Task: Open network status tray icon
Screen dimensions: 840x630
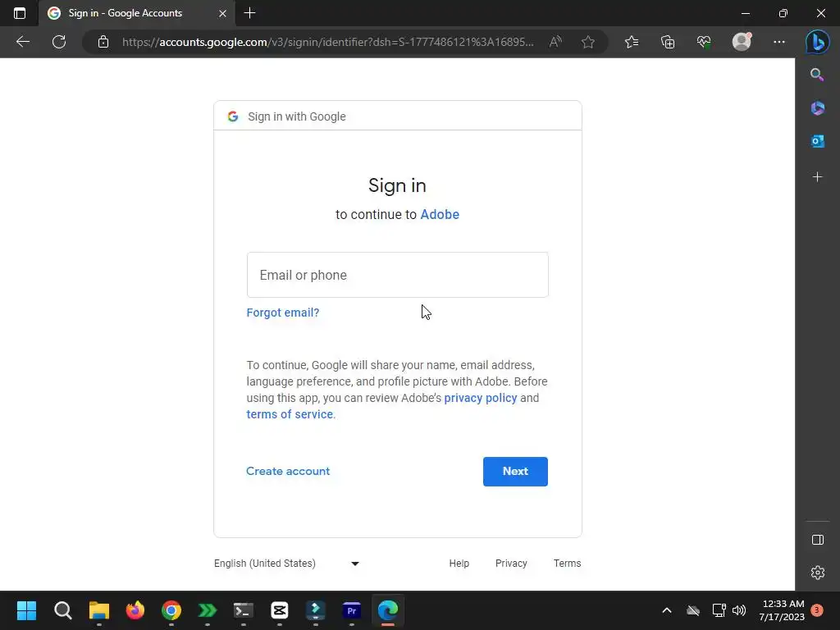Action: pyautogui.click(x=719, y=610)
